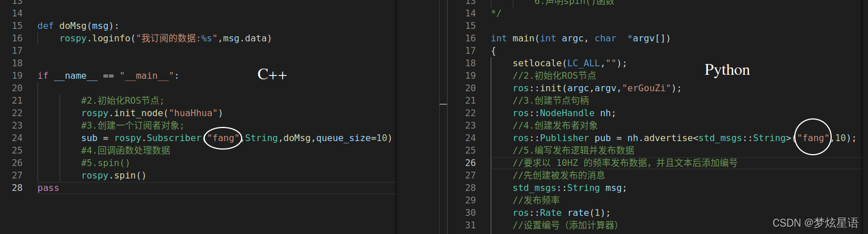Click 'nh.advertise' in the Publisher line

[x=660, y=138]
